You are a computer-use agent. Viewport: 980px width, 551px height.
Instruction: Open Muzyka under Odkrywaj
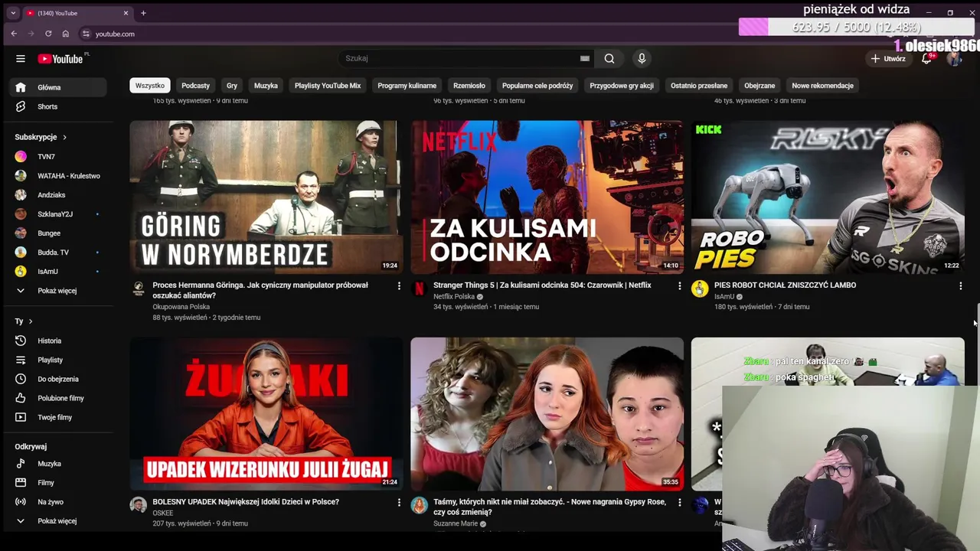(x=57, y=464)
